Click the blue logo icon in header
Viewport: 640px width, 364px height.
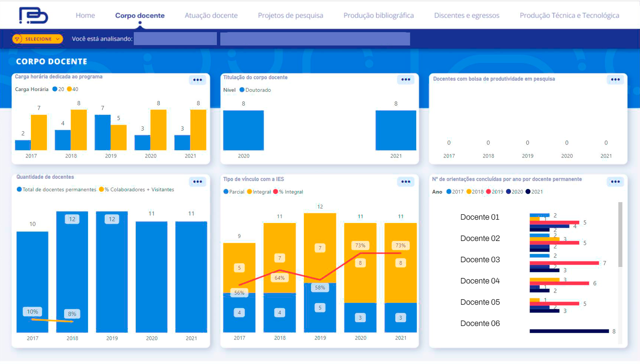pyautogui.click(x=34, y=16)
